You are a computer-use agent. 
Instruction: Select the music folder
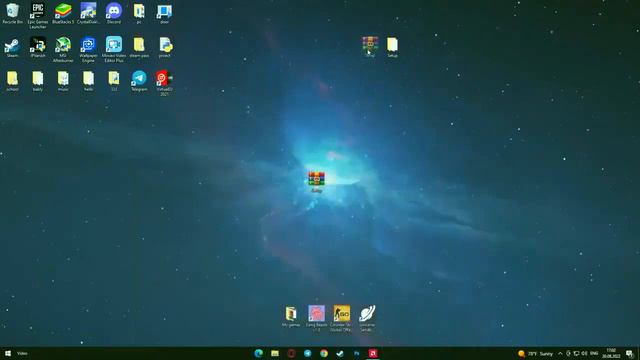point(63,81)
